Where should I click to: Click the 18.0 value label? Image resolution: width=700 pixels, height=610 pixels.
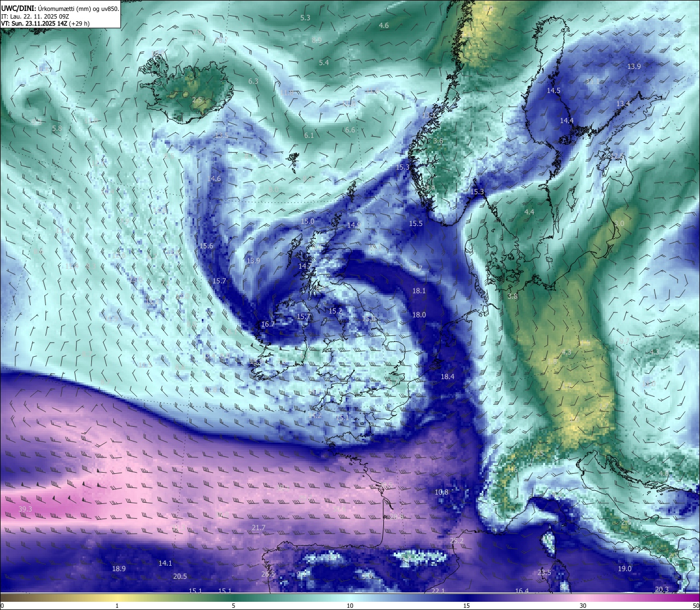click(x=419, y=315)
